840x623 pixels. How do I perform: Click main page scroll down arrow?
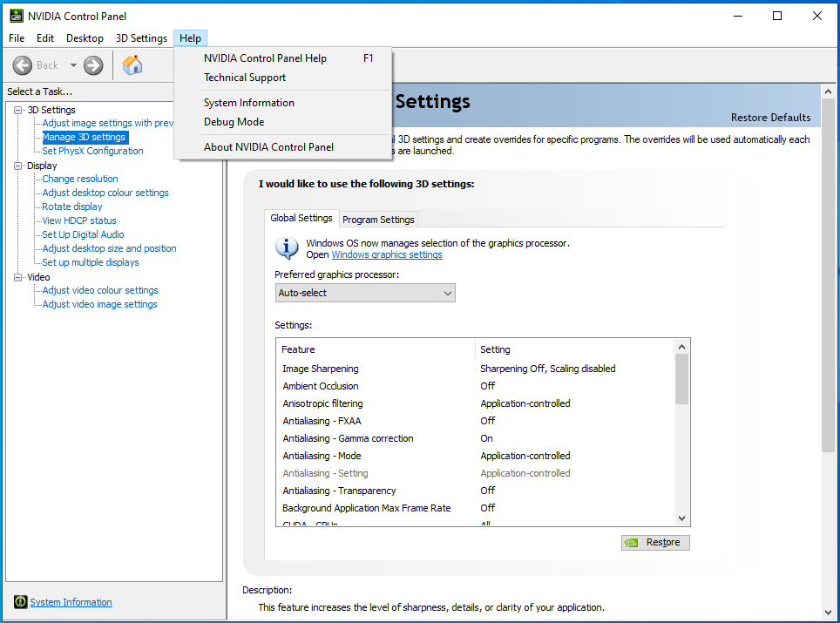828,613
